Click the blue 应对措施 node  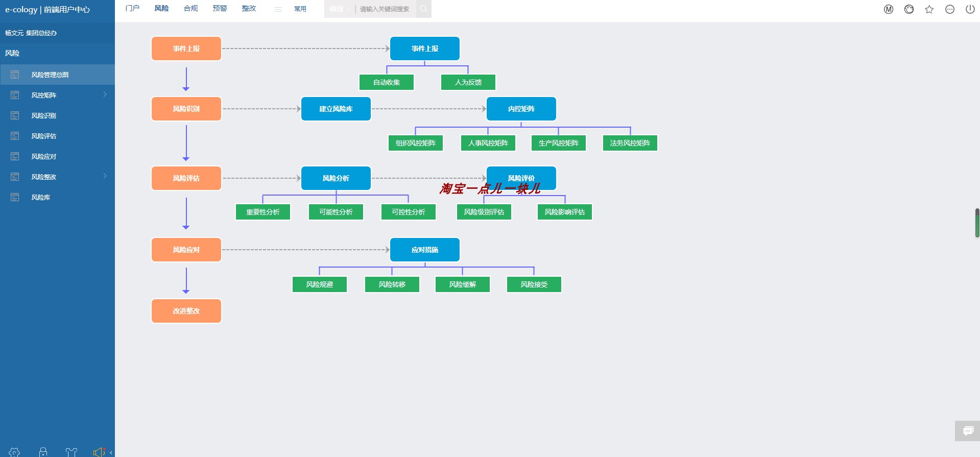[x=425, y=250]
